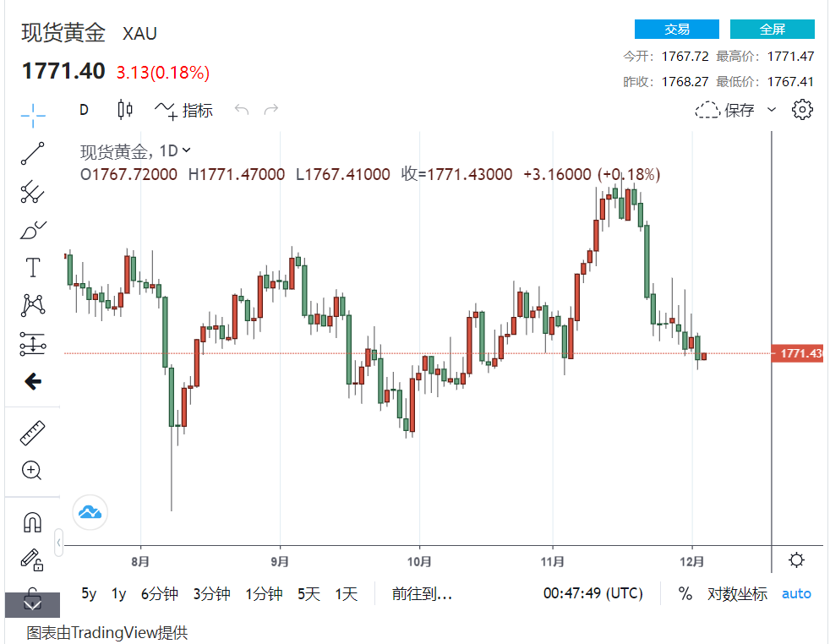830x644 pixels.
Task: Select the trend line drawing tool
Action: coord(33,154)
